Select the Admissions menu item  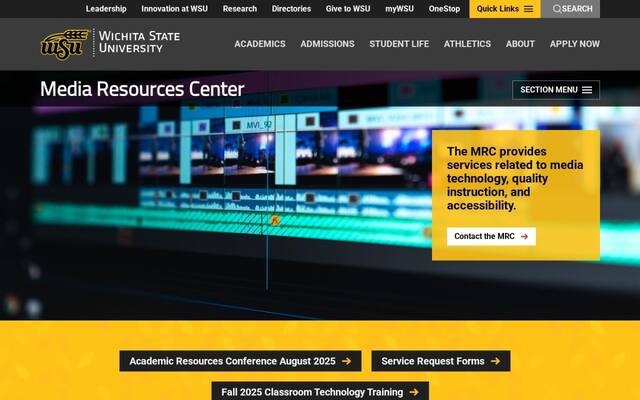327,44
